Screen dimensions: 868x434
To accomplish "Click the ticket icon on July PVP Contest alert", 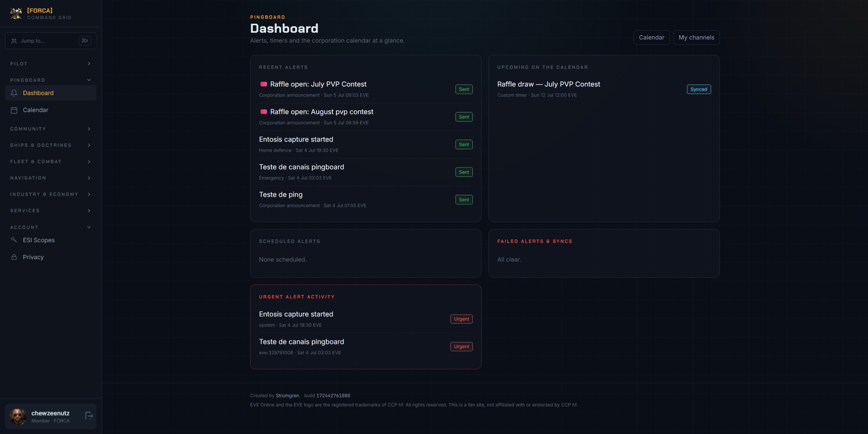I will point(264,84).
